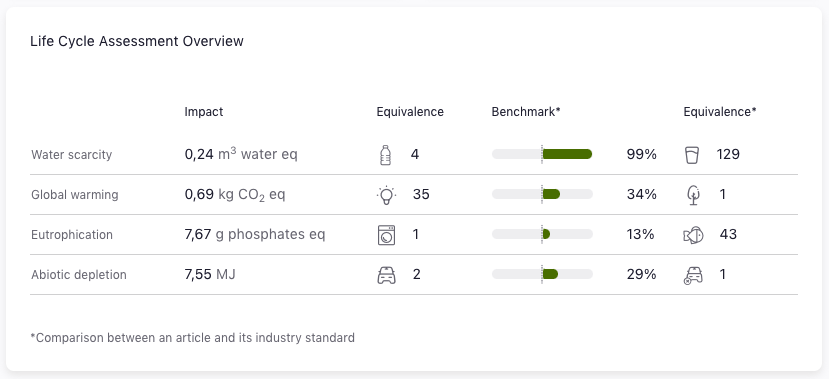Click the Benchmark* column header
The image size is (829, 379).
pyautogui.click(x=526, y=112)
